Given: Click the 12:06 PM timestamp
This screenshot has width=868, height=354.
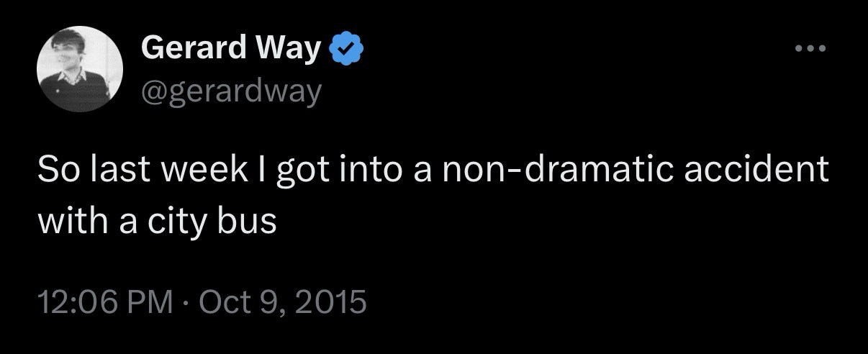Looking at the screenshot, I should (x=104, y=301).
